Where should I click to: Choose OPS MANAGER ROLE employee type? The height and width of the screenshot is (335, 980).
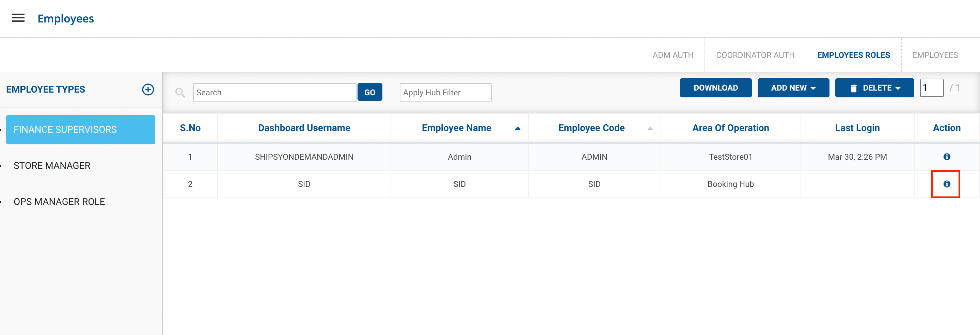click(59, 202)
